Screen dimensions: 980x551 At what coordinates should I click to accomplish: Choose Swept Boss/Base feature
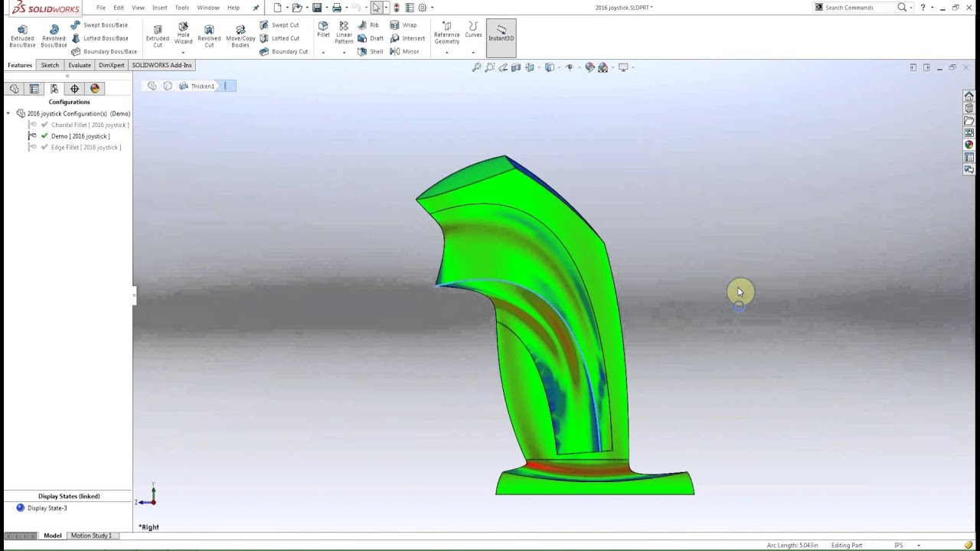coord(100,25)
